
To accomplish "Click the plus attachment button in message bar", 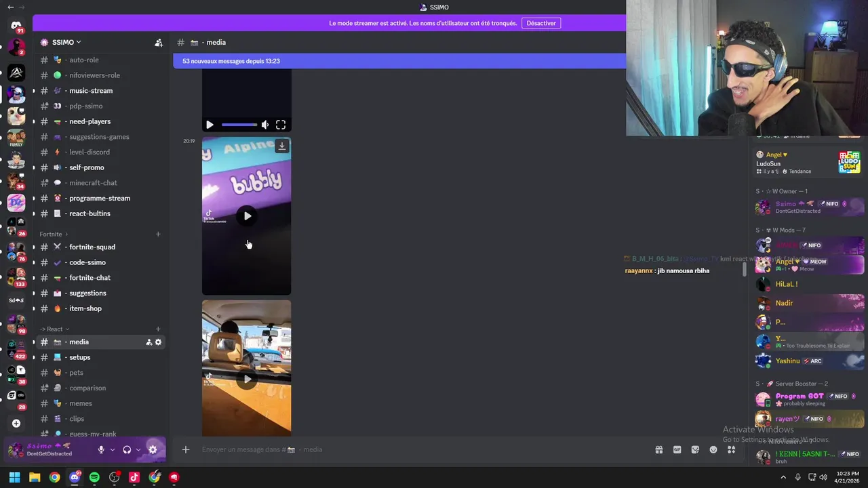I will (185, 449).
